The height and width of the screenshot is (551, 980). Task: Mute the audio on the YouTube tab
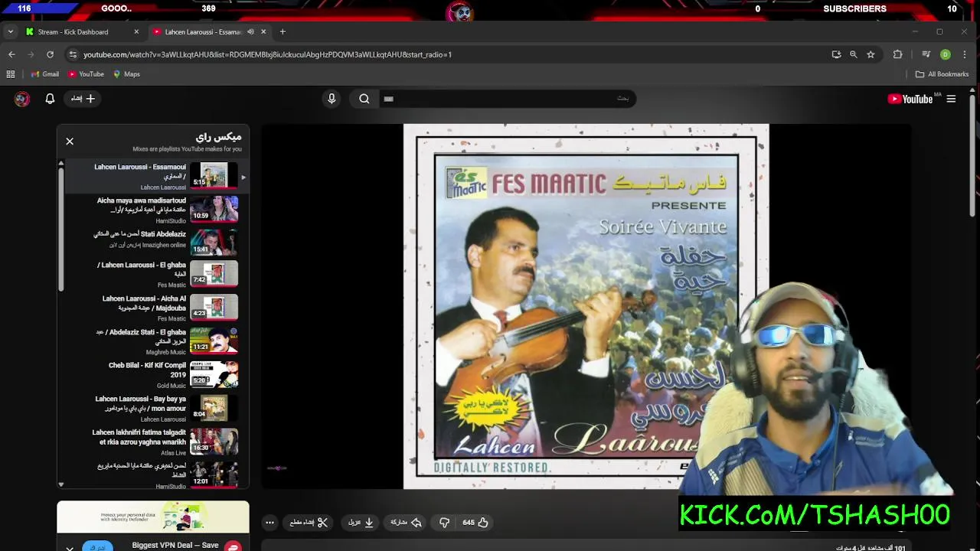click(x=250, y=31)
